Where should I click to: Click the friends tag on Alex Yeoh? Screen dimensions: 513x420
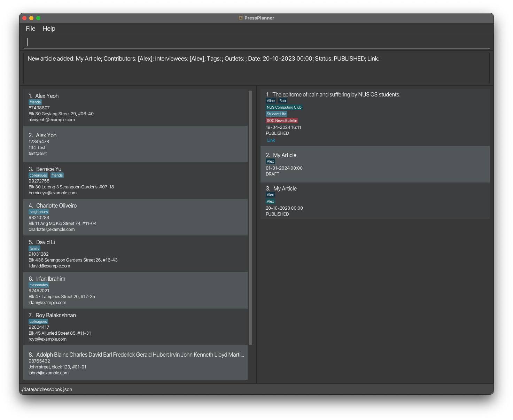(35, 102)
